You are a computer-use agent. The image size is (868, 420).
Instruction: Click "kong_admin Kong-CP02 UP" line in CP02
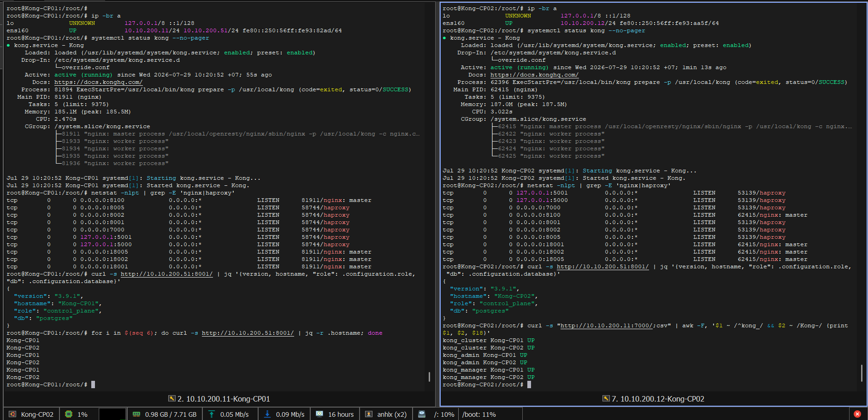[x=485, y=362]
